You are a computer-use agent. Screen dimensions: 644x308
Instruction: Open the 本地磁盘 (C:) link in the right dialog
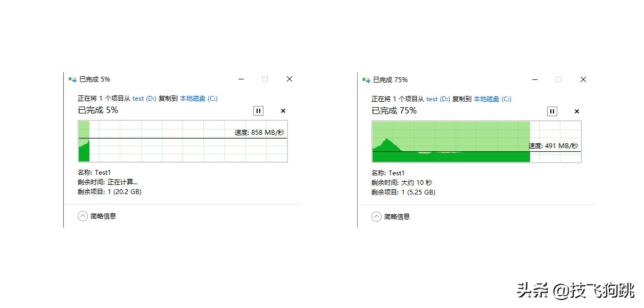click(491, 99)
